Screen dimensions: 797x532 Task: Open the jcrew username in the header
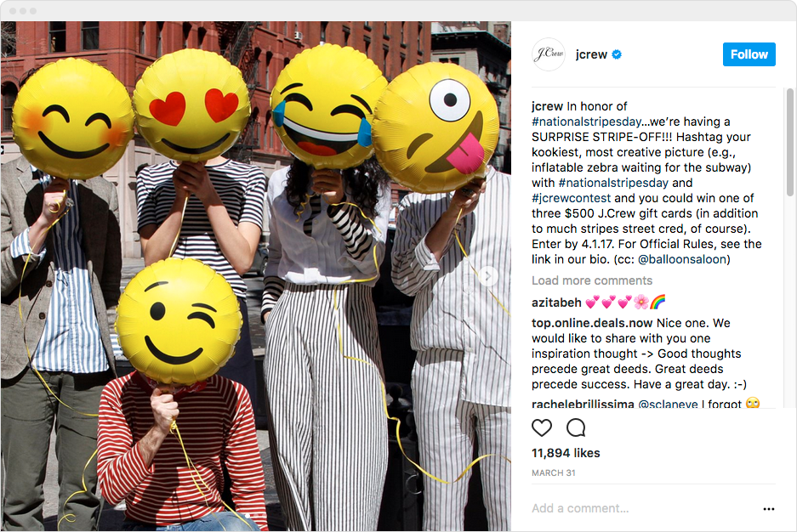coord(591,54)
